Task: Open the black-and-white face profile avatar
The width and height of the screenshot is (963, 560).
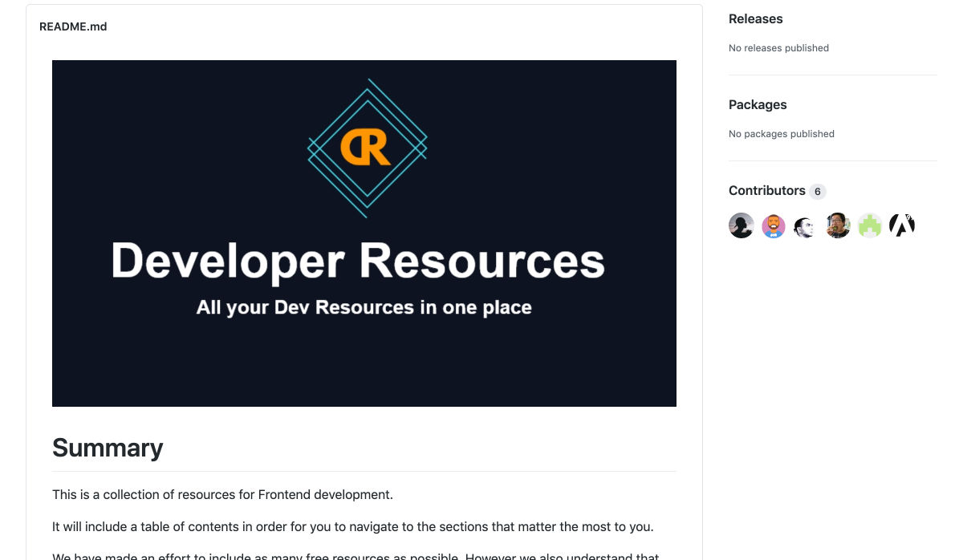Action: tap(806, 225)
